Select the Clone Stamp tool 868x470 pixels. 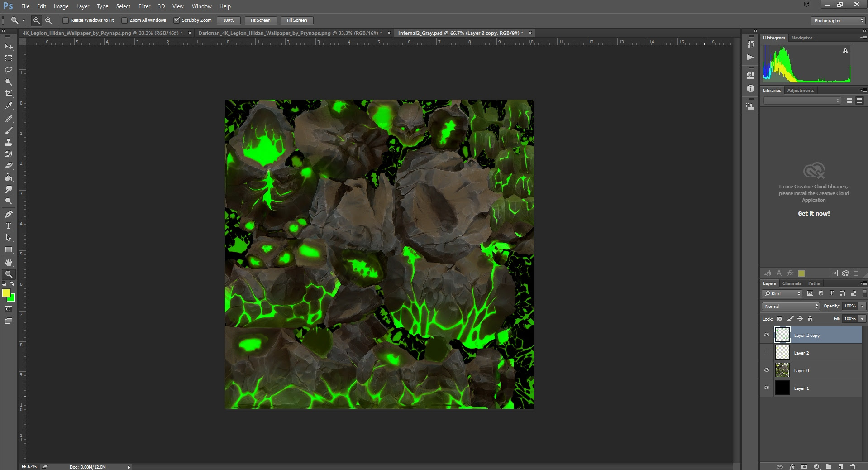pyautogui.click(x=9, y=142)
